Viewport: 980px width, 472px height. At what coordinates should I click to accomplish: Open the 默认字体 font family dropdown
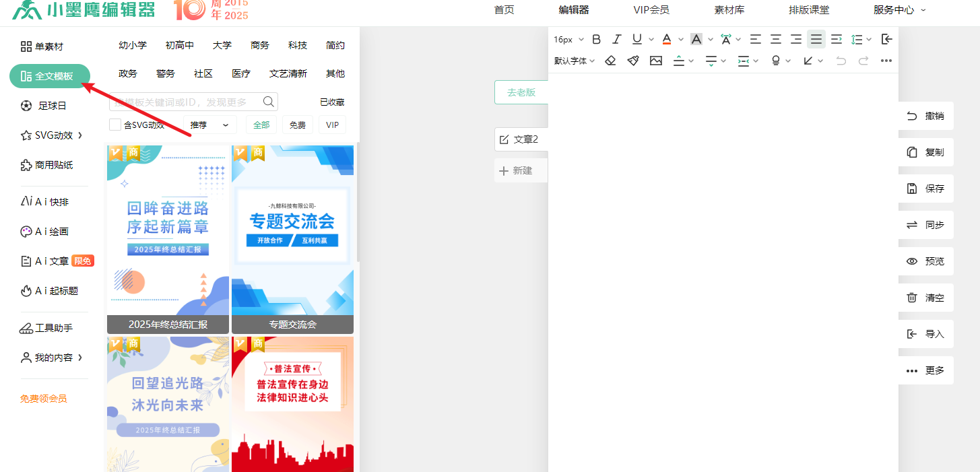tap(575, 61)
